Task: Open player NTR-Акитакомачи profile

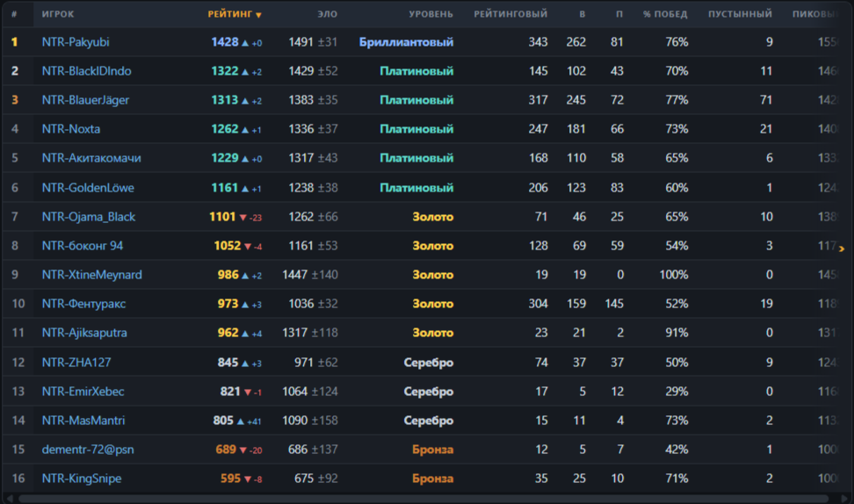Action: pos(91,158)
